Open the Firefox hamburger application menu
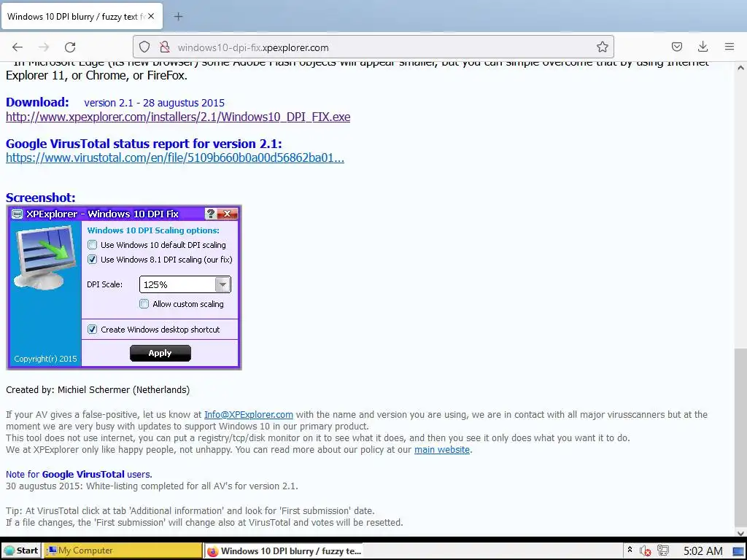The height and width of the screenshot is (560, 747). tap(729, 47)
